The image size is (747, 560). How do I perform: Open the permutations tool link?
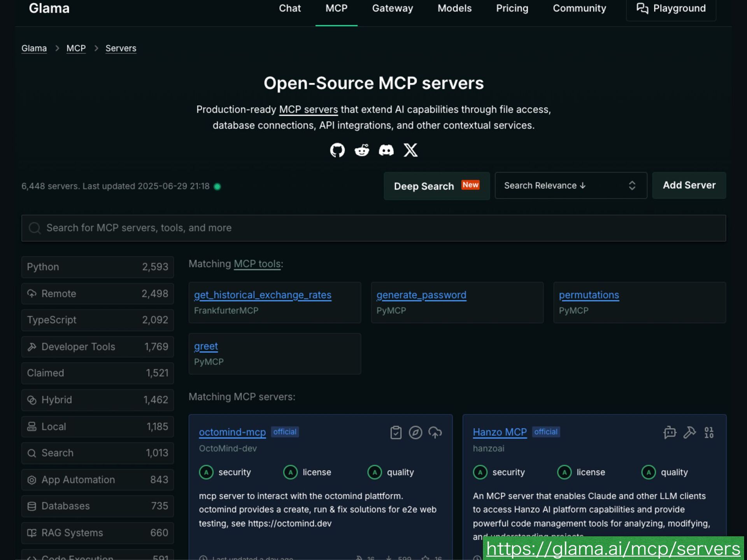[589, 295]
